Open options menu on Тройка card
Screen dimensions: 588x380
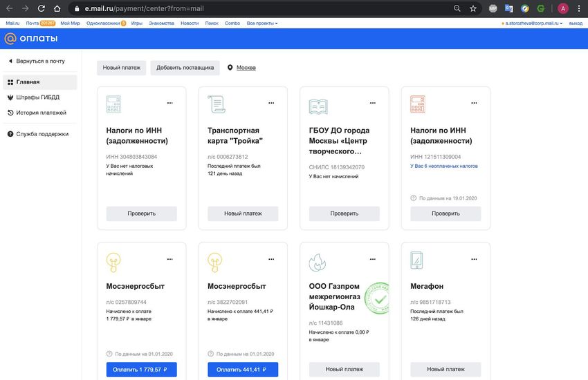click(271, 102)
